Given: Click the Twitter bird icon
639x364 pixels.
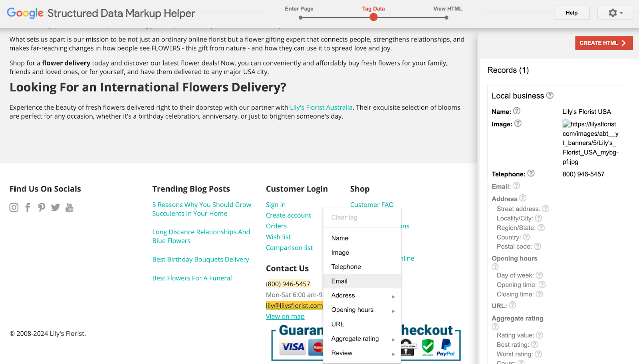Looking at the screenshot, I should pos(56,208).
